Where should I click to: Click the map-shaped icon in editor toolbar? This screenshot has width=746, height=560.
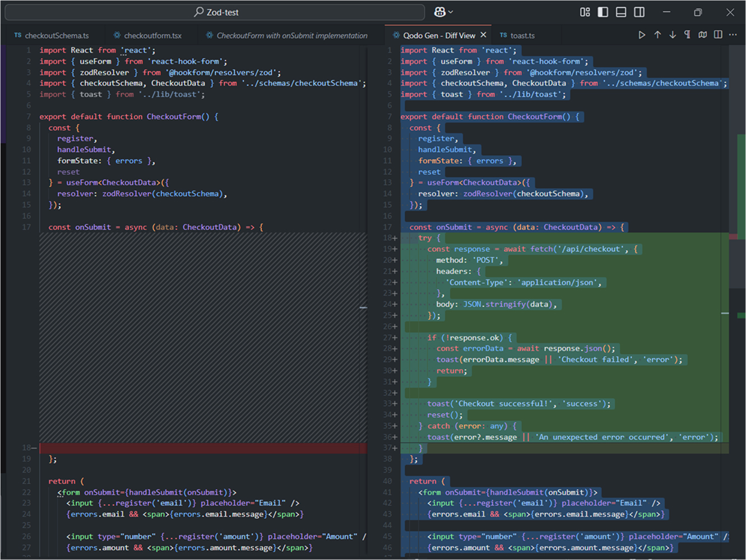[x=703, y=35]
